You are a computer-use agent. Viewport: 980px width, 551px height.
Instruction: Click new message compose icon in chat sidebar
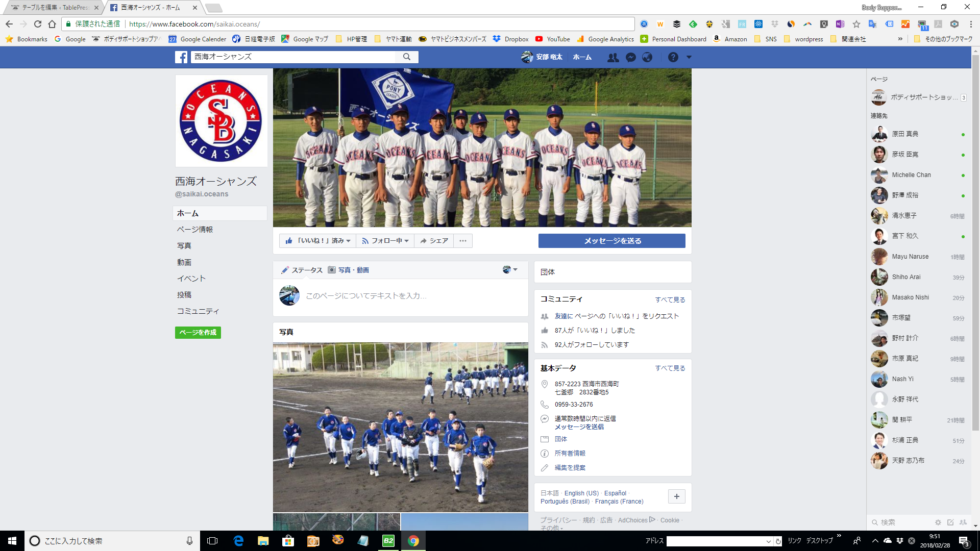point(950,522)
